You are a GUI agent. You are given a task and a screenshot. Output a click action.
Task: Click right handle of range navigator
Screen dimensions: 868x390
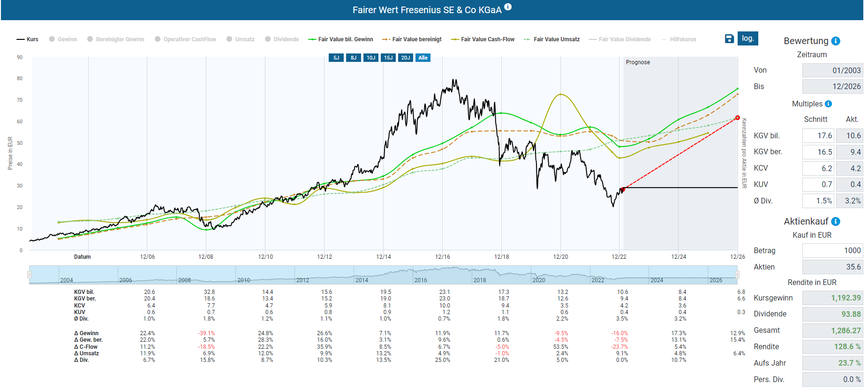tap(737, 275)
